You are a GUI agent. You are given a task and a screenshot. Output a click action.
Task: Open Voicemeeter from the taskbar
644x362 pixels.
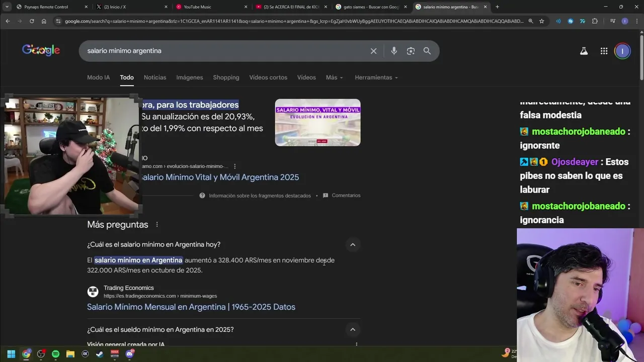pos(115,354)
